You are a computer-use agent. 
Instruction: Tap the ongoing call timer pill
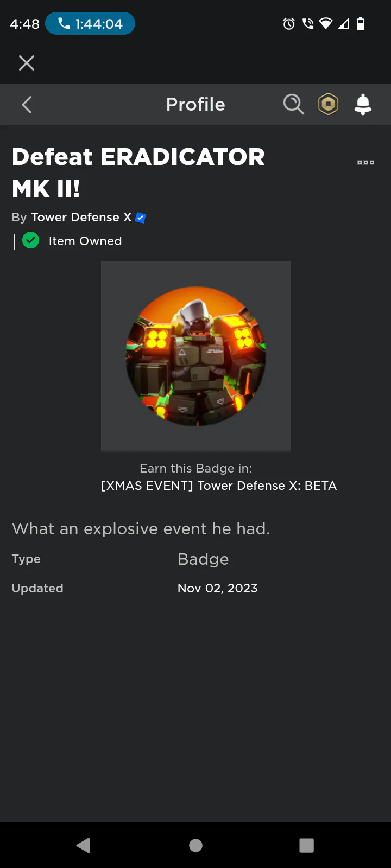pos(90,24)
